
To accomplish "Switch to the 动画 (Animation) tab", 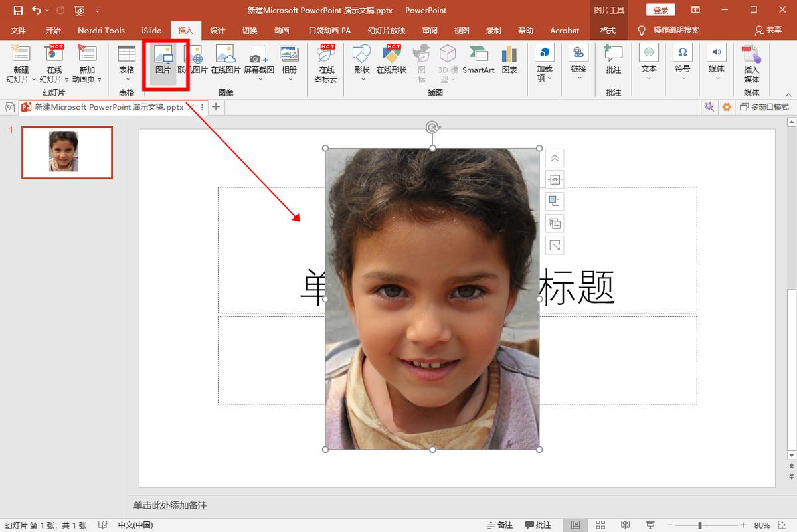I will click(x=282, y=31).
